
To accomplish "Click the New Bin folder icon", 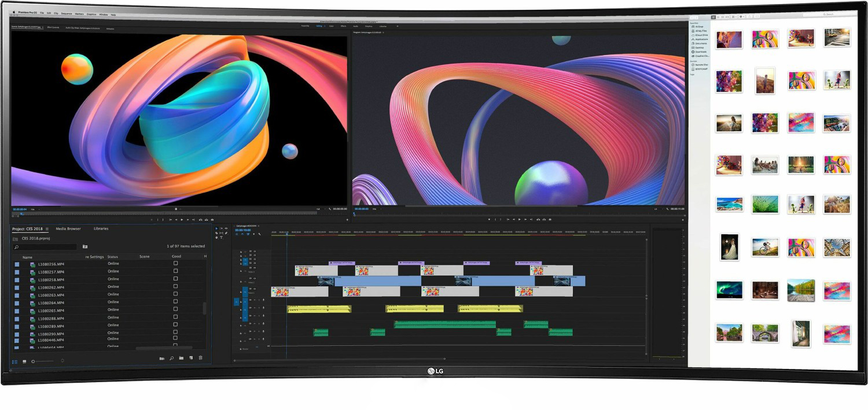I will 181,358.
